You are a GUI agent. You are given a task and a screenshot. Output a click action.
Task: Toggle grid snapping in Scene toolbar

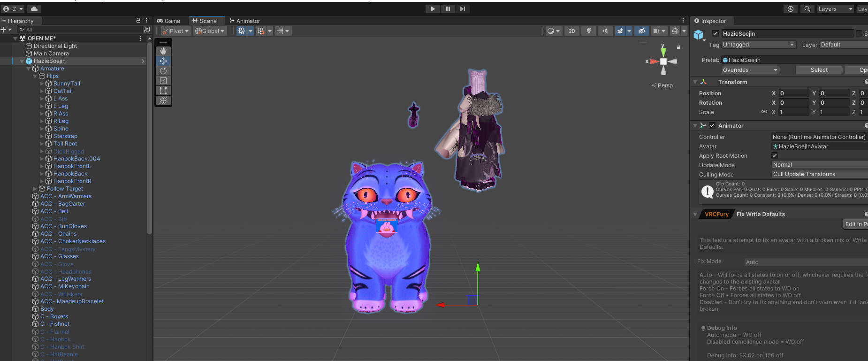click(x=242, y=31)
